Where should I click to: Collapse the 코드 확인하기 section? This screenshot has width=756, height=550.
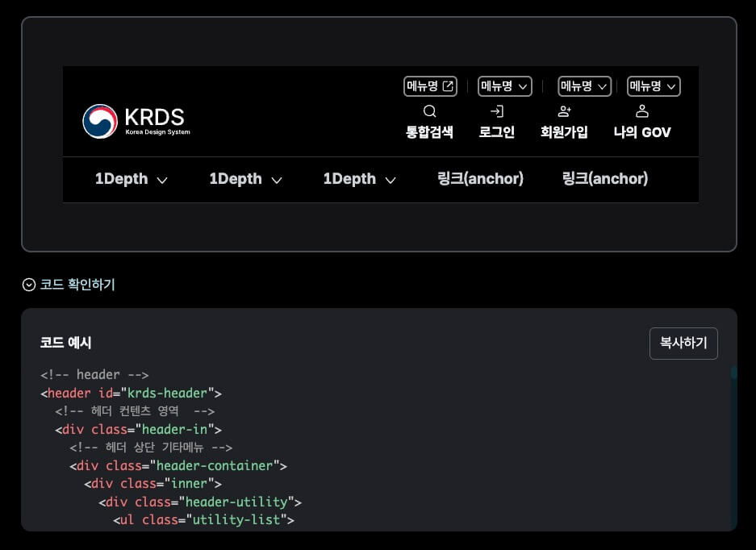coord(69,285)
